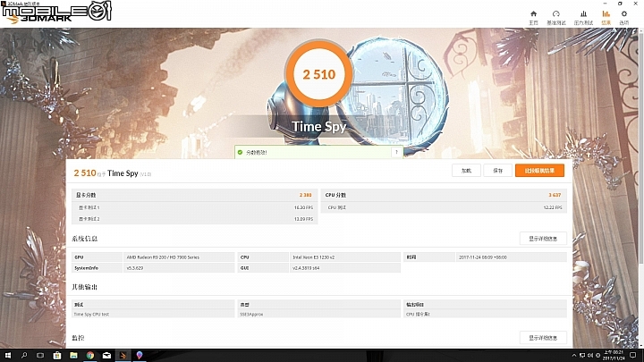
Task: Open the Benchmarks tab with gauge icon
Action: point(556,18)
